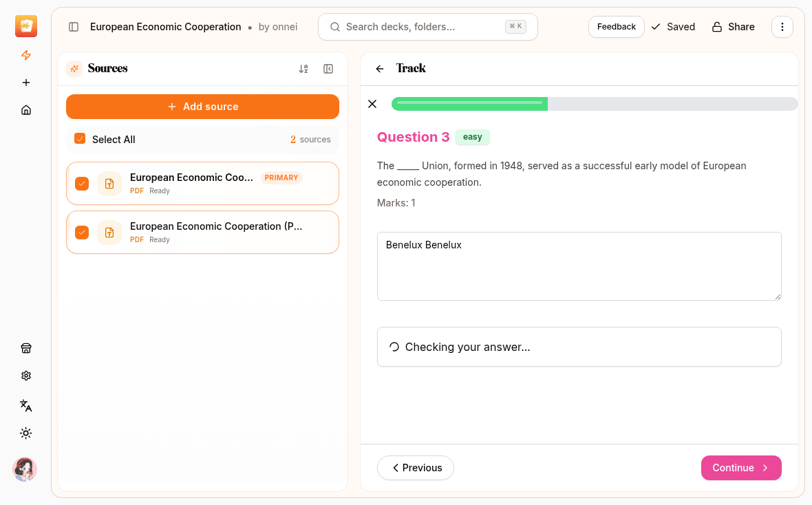Click the Continue button
The image size is (812, 505).
[740, 468]
